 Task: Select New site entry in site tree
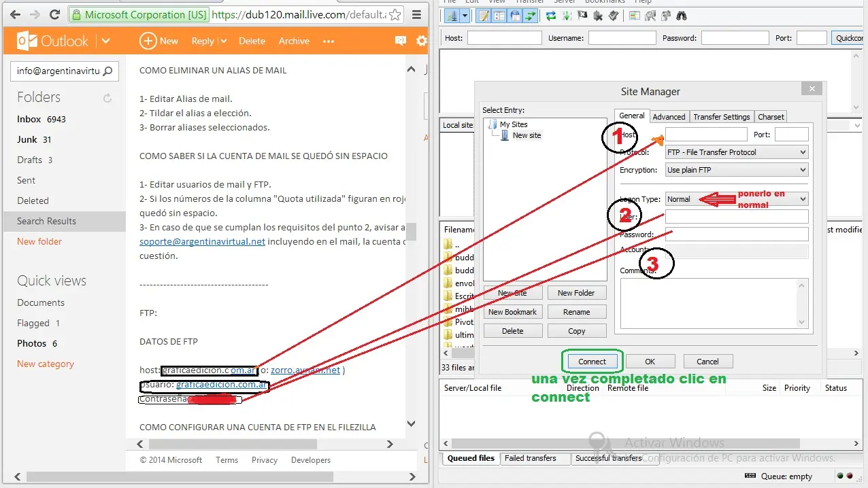pos(520,135)
